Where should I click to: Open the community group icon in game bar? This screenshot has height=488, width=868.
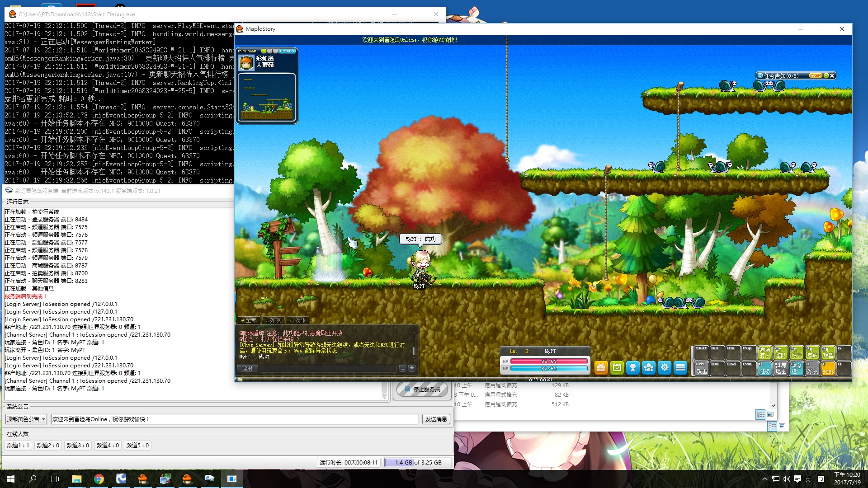(649, 368)
